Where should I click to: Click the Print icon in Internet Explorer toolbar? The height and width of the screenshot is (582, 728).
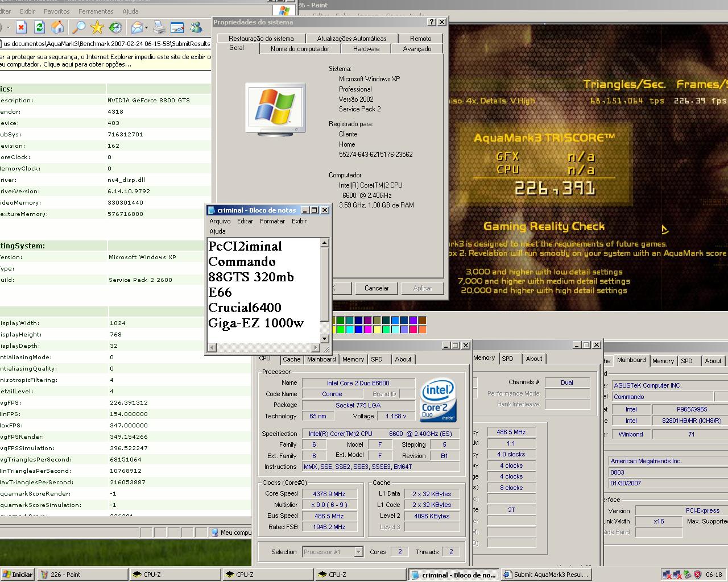coord(160,27)
